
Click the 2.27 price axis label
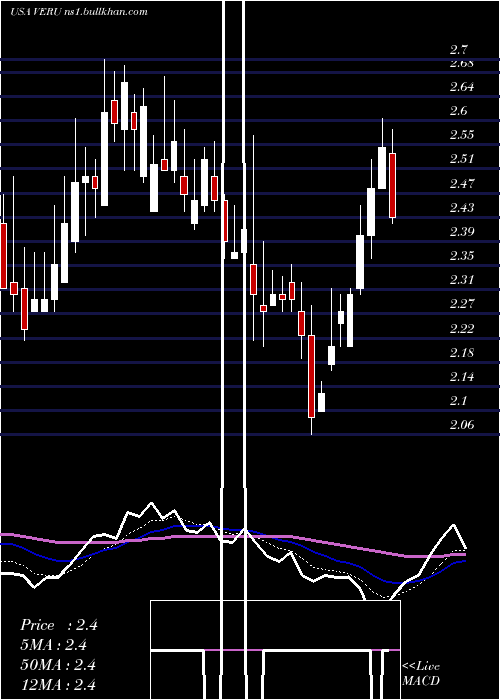[x=462, y=304]
